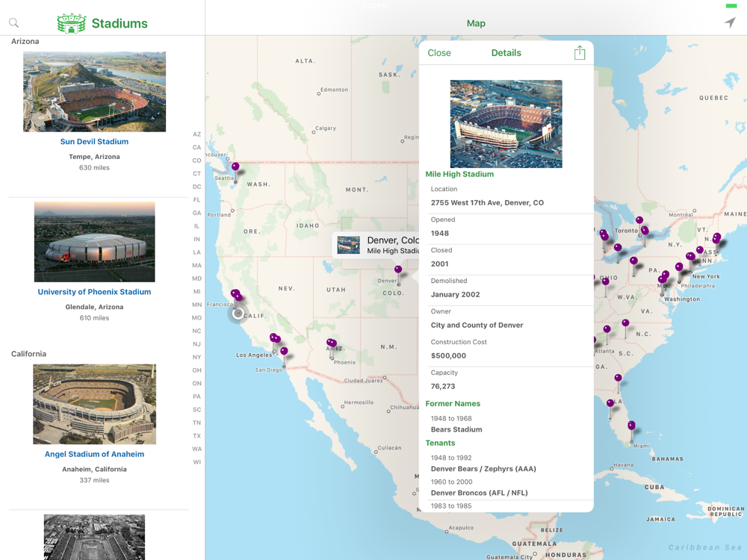Open the share icon in Details
This screenshot has height=560, width=747.
tap(580, 52)
